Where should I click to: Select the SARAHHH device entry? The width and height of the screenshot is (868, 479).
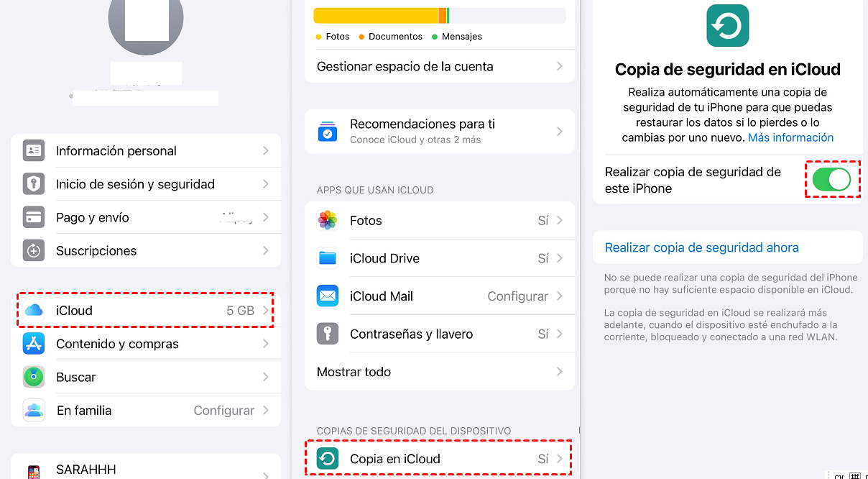(x=146, y=467)
